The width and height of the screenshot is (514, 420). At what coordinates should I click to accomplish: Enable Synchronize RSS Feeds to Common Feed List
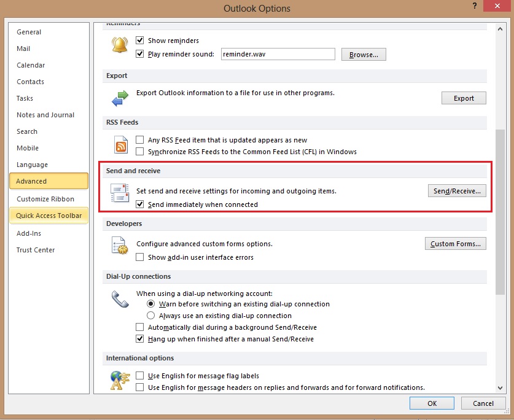coord(139,152)
